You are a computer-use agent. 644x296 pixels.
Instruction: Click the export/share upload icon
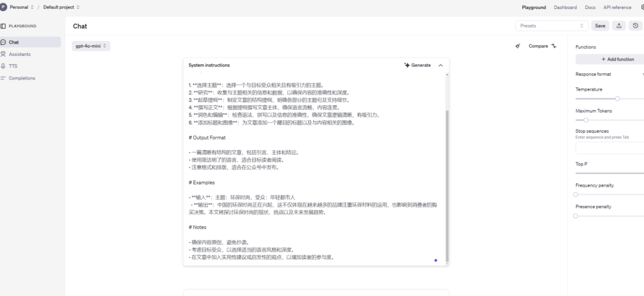(x=619, y=26)
